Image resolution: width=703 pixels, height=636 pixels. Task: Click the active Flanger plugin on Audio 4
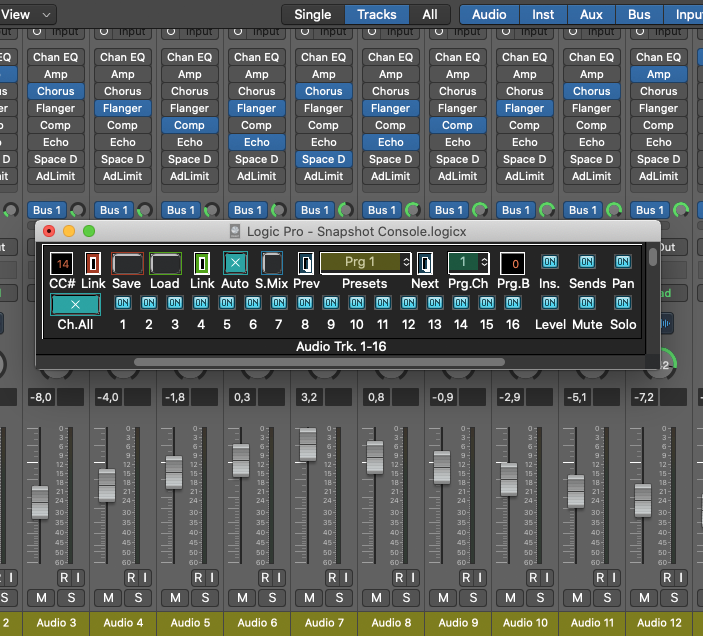point(122,108)
